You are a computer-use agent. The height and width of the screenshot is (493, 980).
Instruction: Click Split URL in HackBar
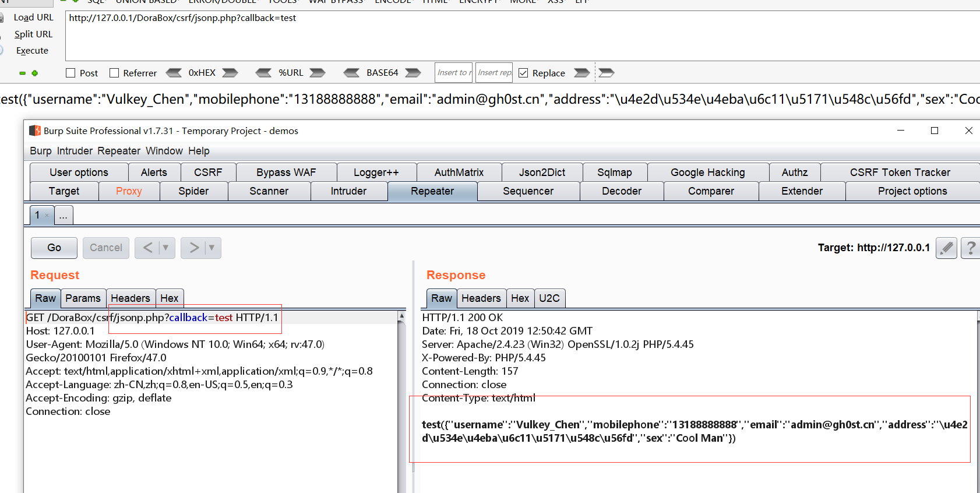(x=33, y=34)
